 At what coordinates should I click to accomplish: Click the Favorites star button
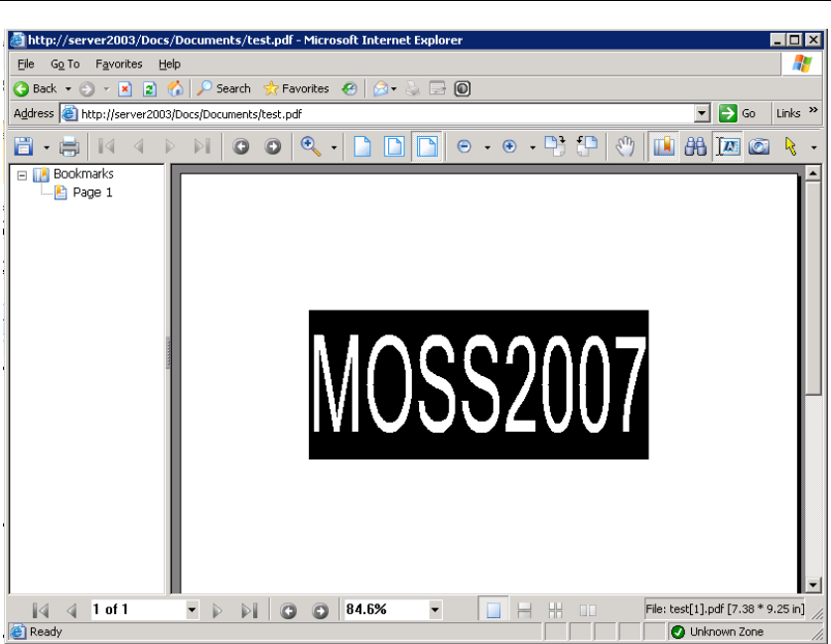point(296,88)
